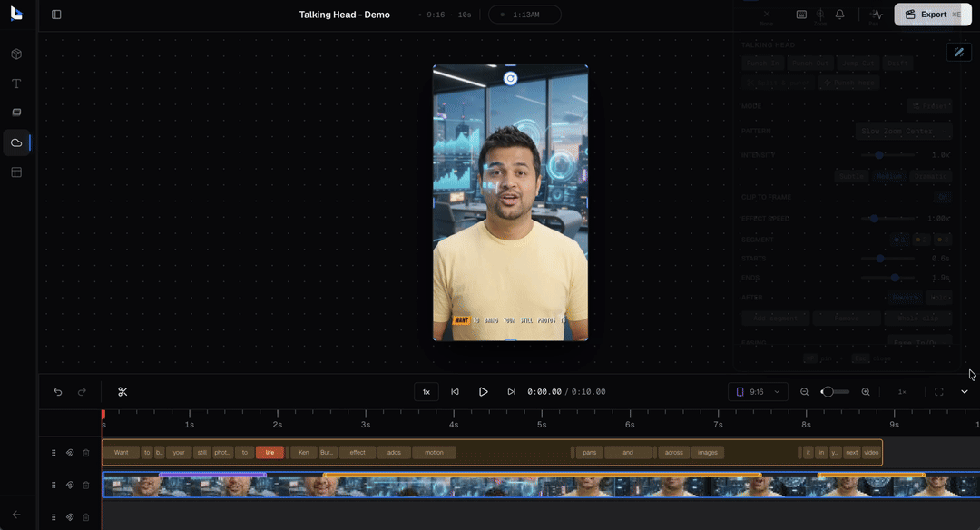
Task: Skip to the start of the timeline
Action: click(x=455, y=392)
